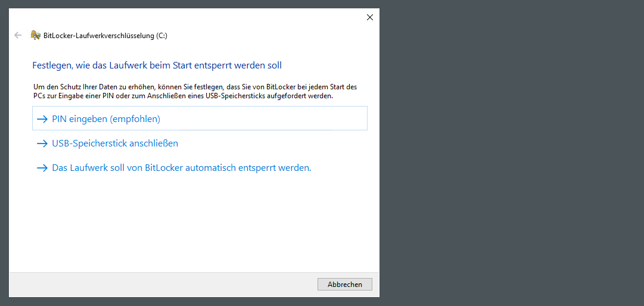Choose PIN eingeben (empfohlen) option
The width and height of the screenshot is (644, 306).
pyautogui.click(x=200, y=118)
